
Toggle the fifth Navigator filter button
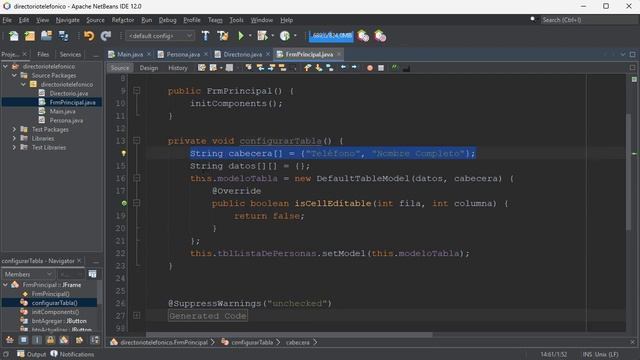pyautogui.click(x=64, y=340)
